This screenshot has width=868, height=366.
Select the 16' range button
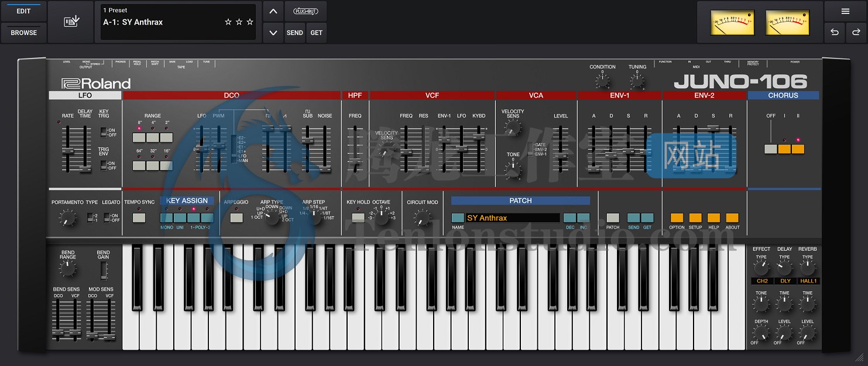pos(166,165)
